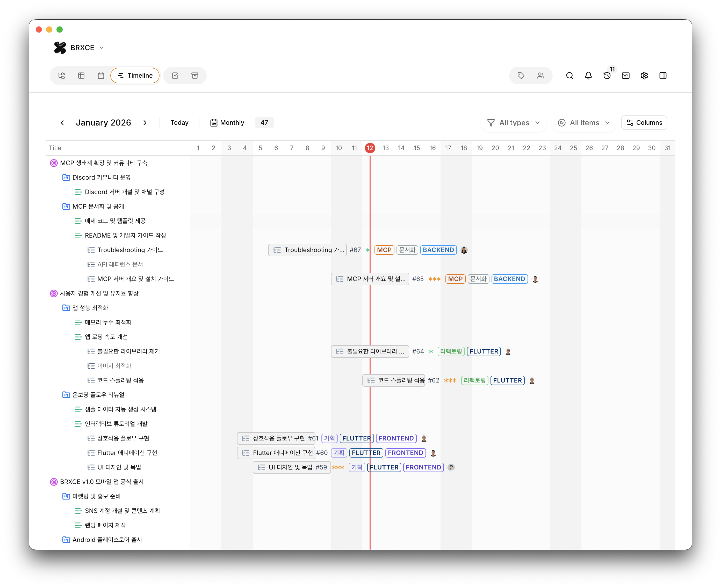The height and width of the screenshot is (588, 721).
Task: Open the Columns settings
Action: click(644, 123)
